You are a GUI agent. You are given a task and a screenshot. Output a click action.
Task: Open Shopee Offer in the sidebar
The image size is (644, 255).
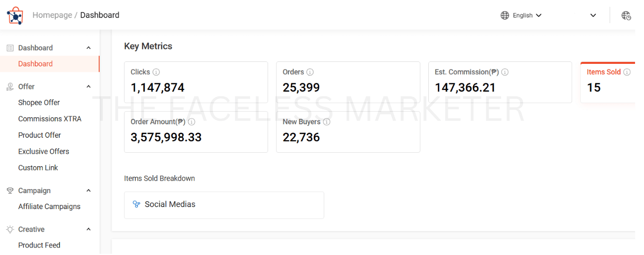coord(39,102)
